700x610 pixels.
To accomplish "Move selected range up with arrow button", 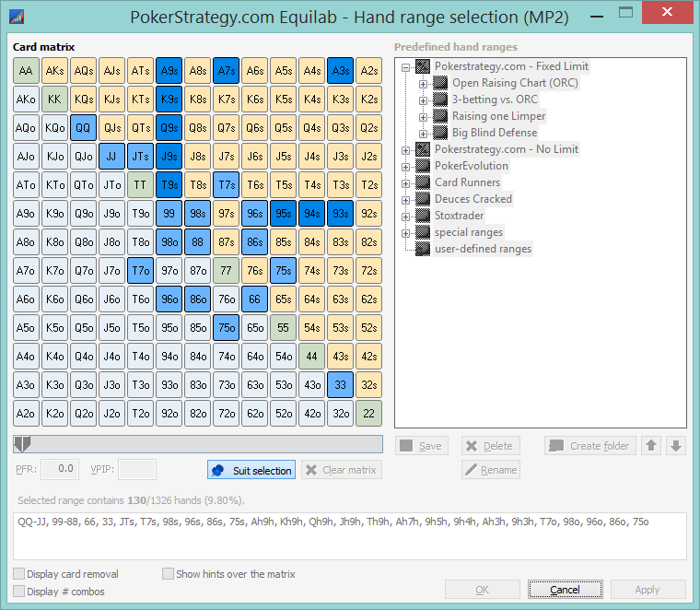I will 651,446.
